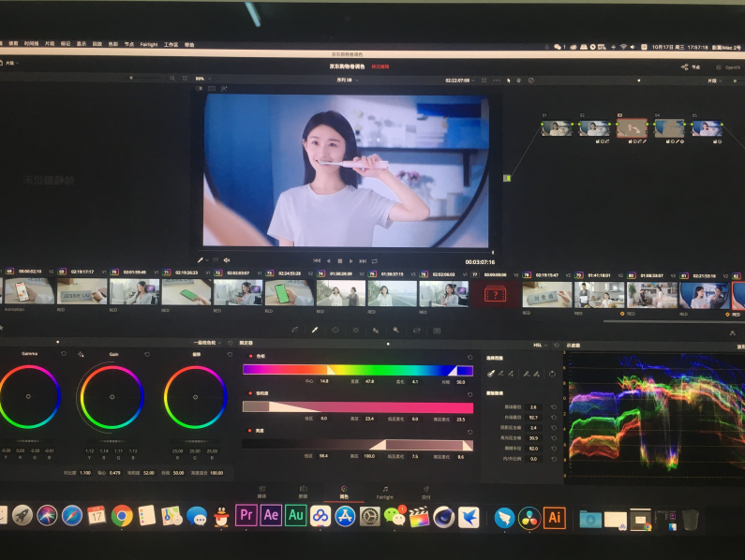Select the qualifier eyedropper tool in the palette toolbar
This screenshot has width=745, height=560.
pyautogui.click(x=314, y=330)
